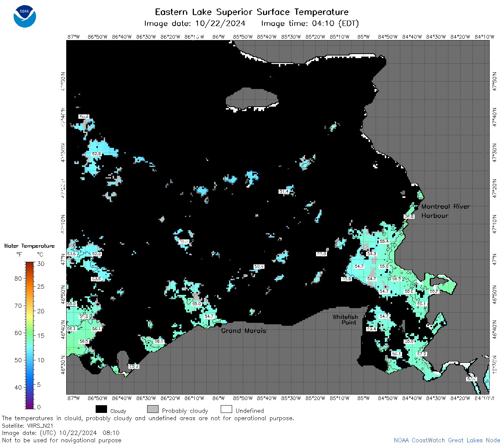Click Not to be used for navigational purpose
Viewport: 504px width, 446px height.
pyautogui.click(x=61, y=440)
